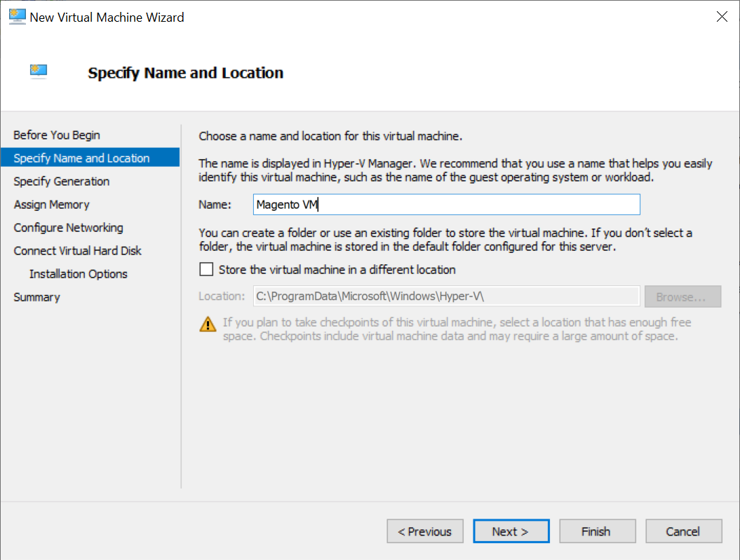Click the yellow warning triangle icon

(208, 324)
